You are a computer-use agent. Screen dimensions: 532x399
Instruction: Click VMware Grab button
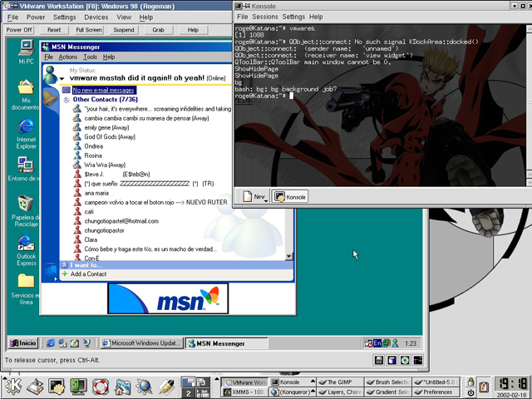pyautogui.click(x=159, y=30)
